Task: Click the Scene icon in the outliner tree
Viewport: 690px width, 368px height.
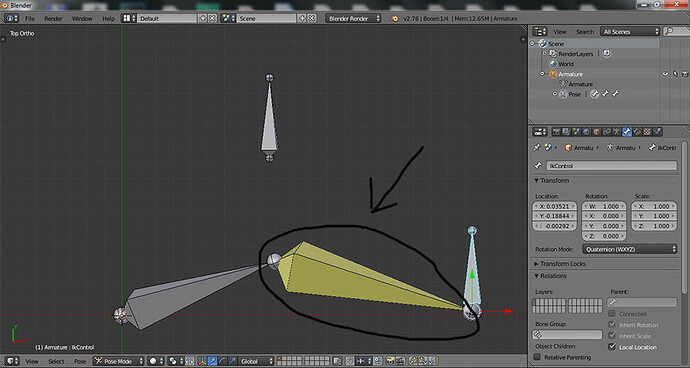Action: [x=543, y=44]
